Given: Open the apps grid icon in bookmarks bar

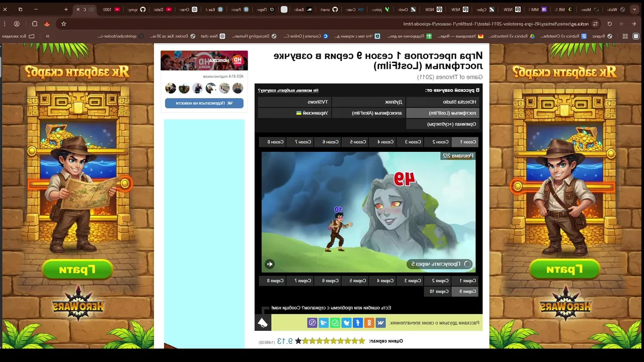Looking at the screenshot, I should click(625, 36).
